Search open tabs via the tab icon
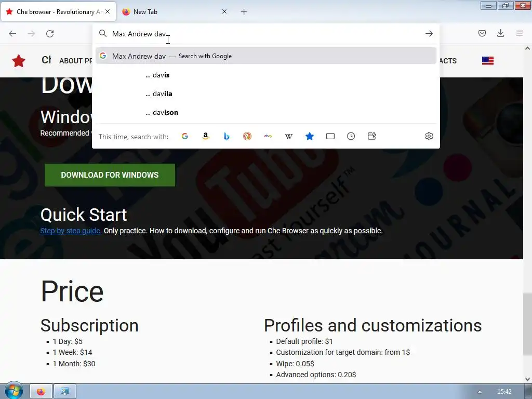This screenshot has width=532, height=399. [330, 137]
